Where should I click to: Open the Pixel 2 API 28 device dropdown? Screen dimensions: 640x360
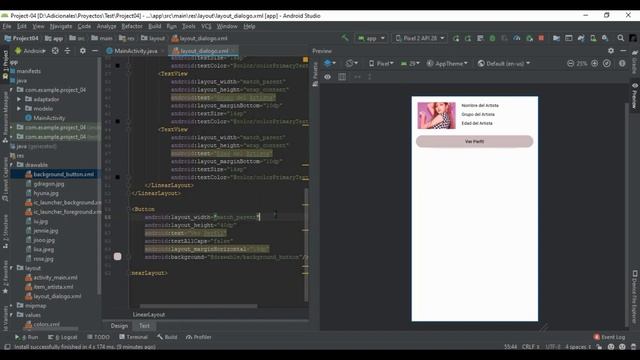[420, 38]
